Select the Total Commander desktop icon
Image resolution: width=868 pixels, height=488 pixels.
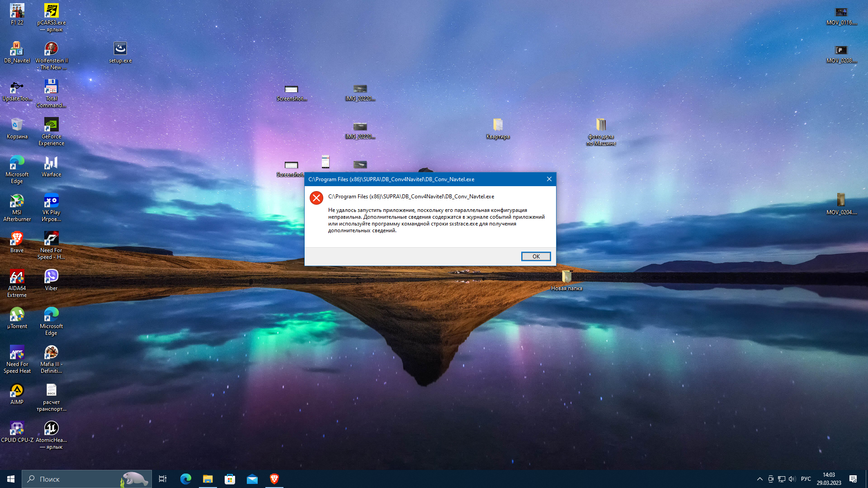(x=51, y=87)
